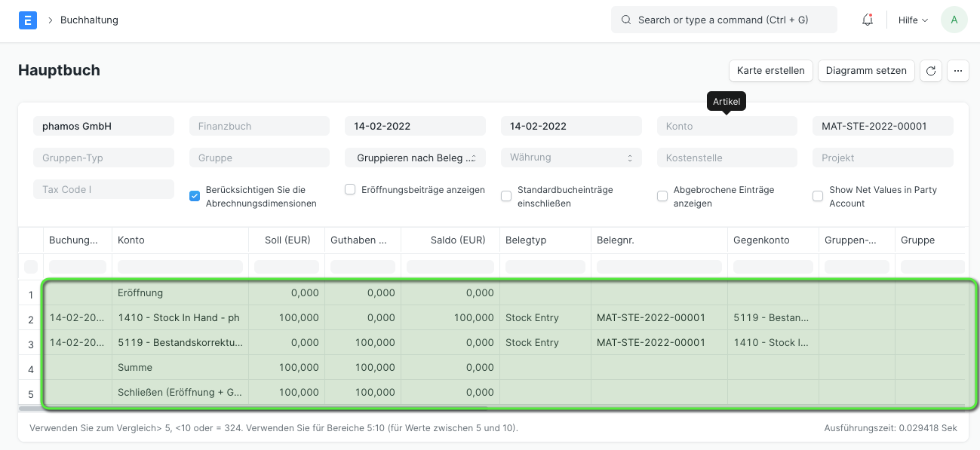The height and width of the screenshot is (450, 980).
Task: Click the Konto filter field below the Artikel tooltip
Action: [727, 126]
